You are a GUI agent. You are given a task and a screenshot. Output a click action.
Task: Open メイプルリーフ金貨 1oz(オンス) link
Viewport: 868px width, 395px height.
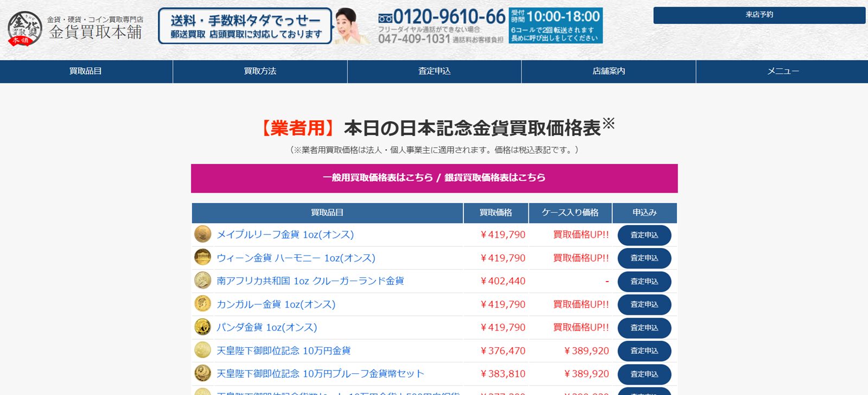285,234
